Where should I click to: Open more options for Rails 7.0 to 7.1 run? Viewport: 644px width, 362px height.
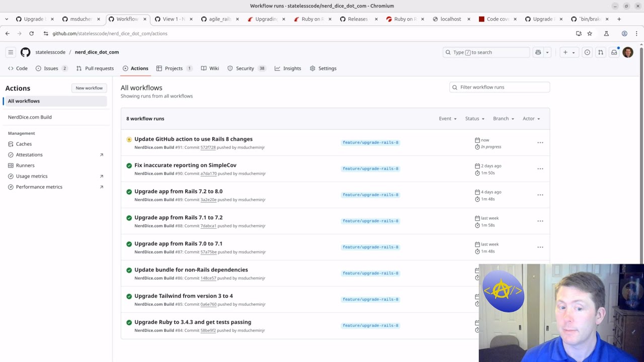540,247
